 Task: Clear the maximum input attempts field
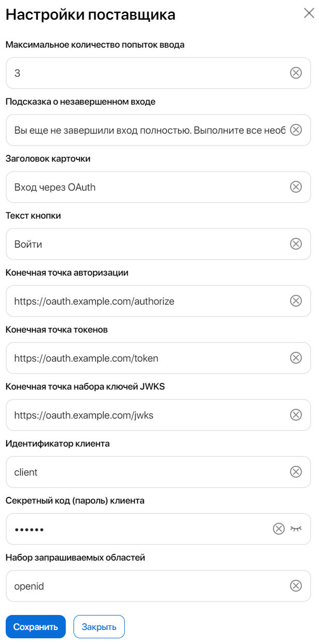click(x=296, y=73)
